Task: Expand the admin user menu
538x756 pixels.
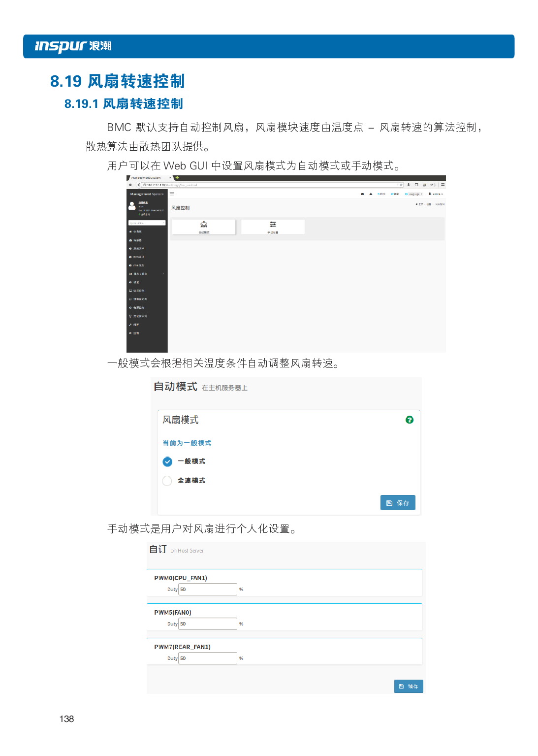Action: coord(436,194)
